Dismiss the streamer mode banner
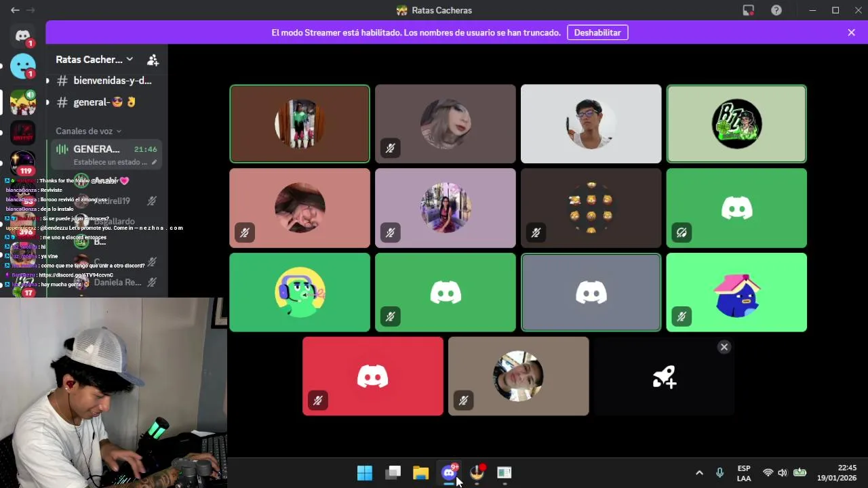This screenshot has width=868, height=488. coord(851,33)
